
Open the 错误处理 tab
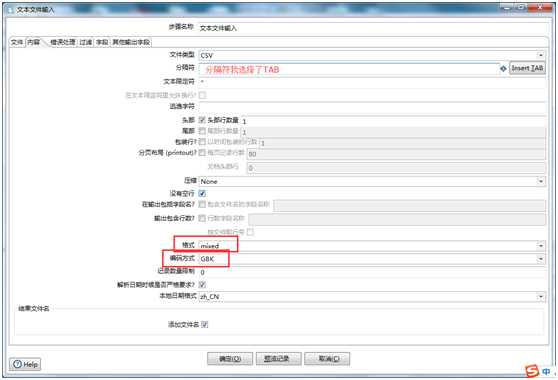tap(63, 42)
